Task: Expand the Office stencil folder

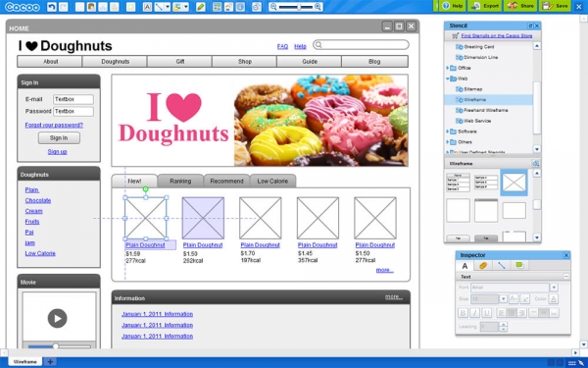Action: (448, 68)
